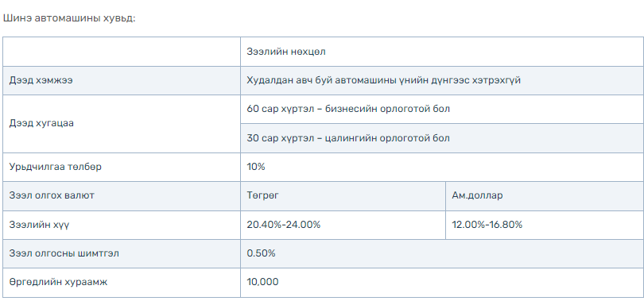Select the 'Дээд хугацаа' row label
This screenshot has height=301, width=644.
coord(122,124)
